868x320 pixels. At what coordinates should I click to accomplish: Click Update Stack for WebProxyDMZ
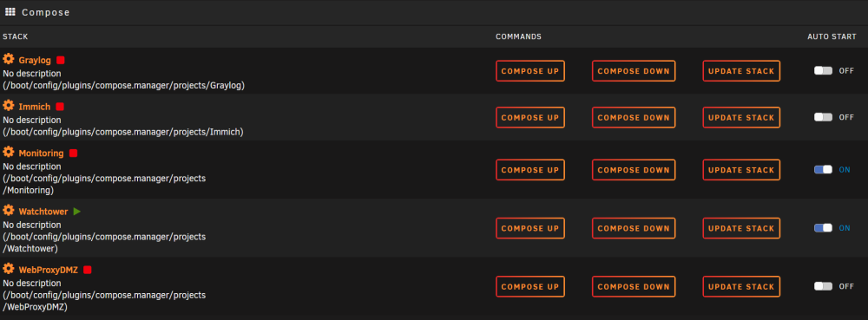tap(742, 287)
